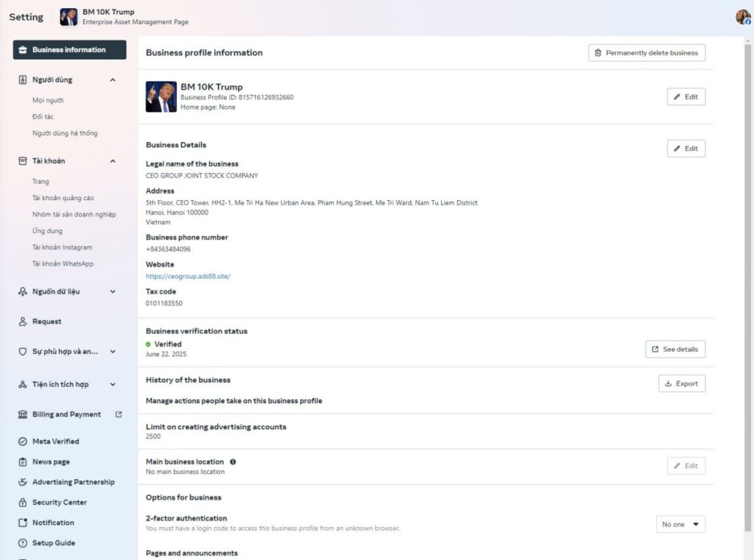Open Tài khoản quảng cáo
The width and height of the screenshot is (754, 560).
63,197
